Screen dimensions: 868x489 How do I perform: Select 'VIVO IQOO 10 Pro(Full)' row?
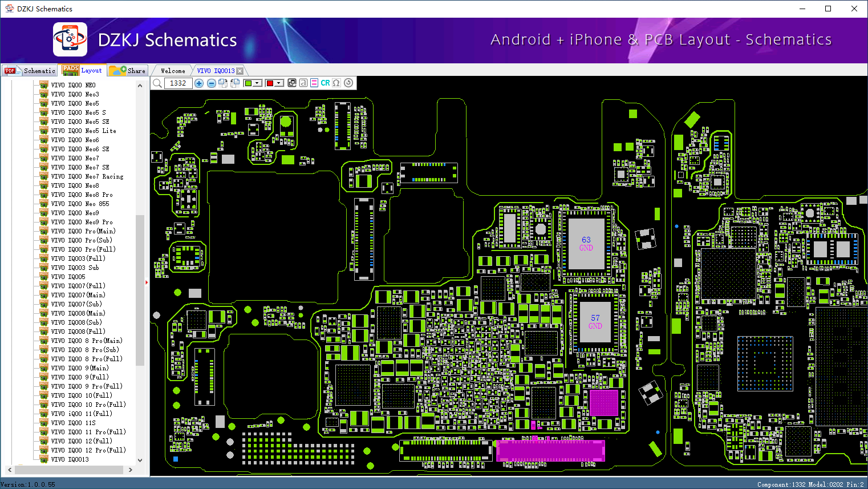point(88,405)
